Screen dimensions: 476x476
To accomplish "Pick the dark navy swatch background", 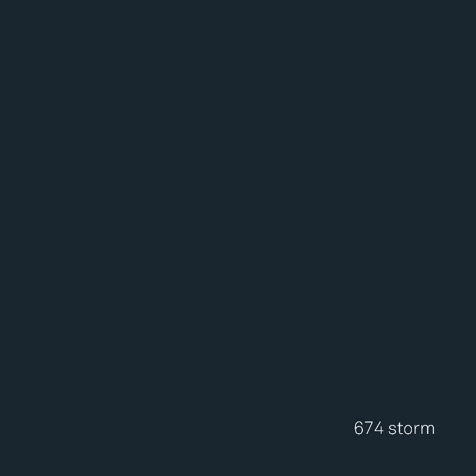I will pyautogui.click(x=238, y=238).
